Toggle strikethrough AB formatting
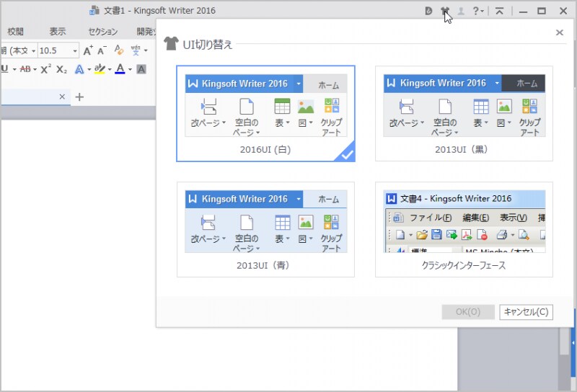This screenshot has width=577, height=392. click(25, 68)
